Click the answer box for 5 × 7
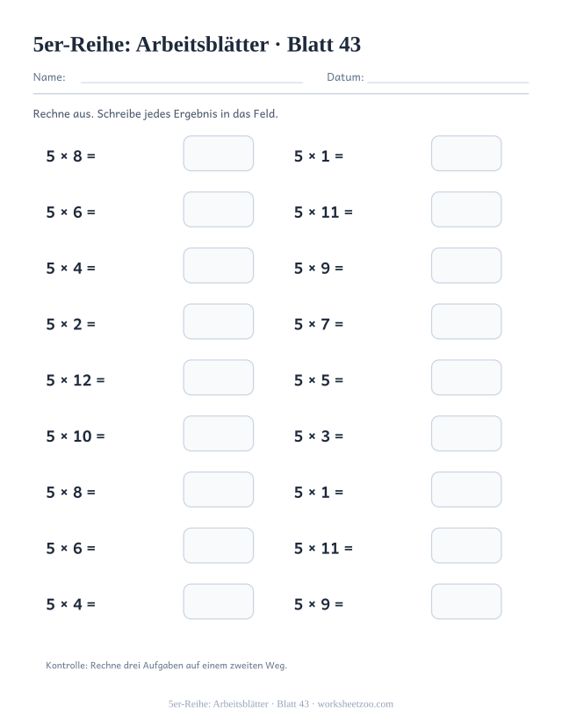 coord(466,321)
